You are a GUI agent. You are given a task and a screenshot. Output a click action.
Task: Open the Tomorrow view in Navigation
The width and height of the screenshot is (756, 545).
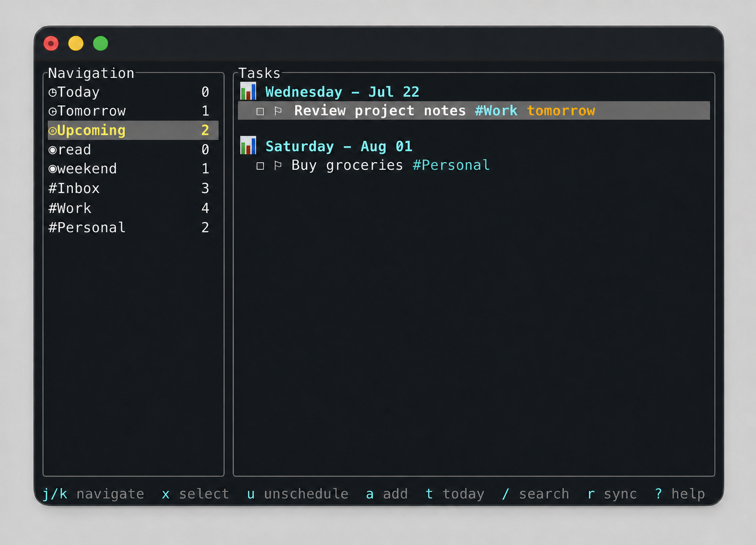pyautogui.click(x=133, y=111)
